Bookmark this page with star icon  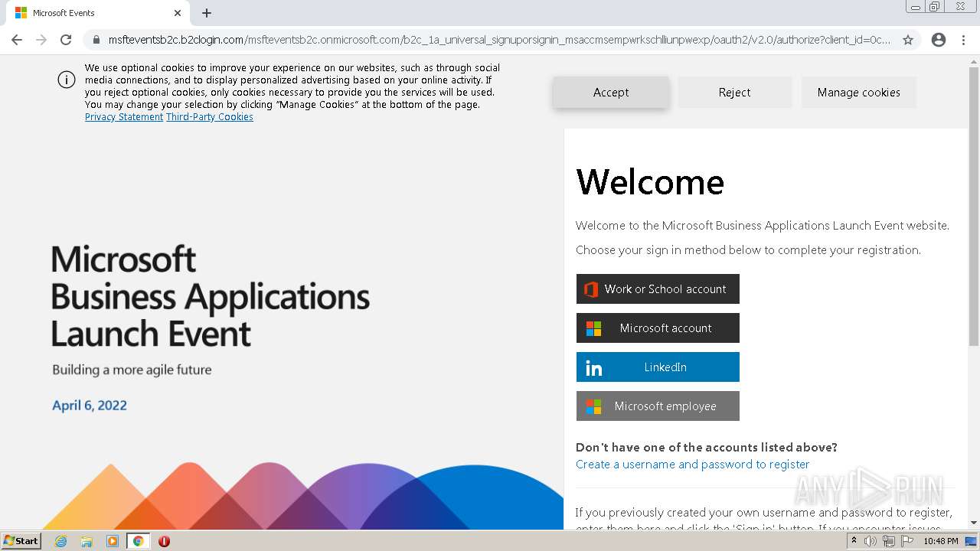(x=908, y=40)
